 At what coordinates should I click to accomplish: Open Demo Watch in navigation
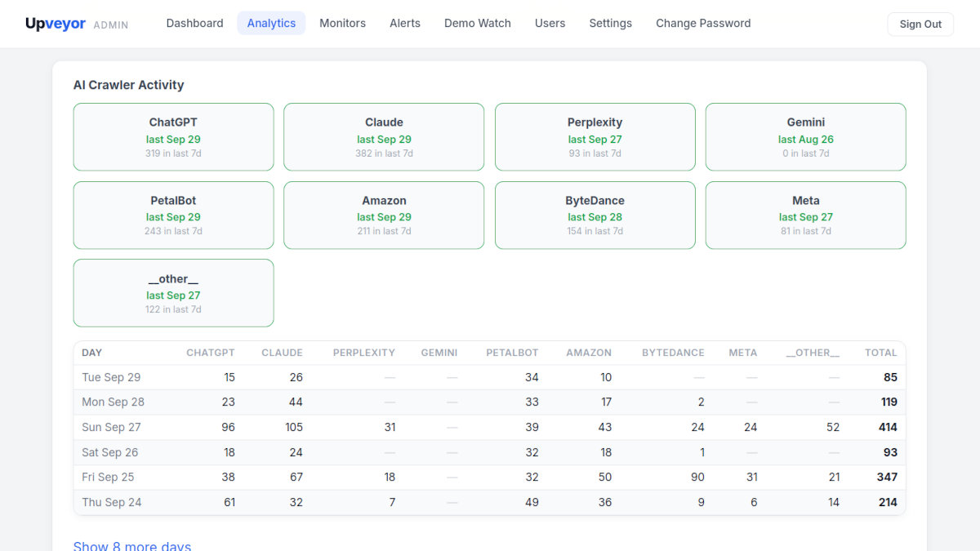click(x=478, y=23)
